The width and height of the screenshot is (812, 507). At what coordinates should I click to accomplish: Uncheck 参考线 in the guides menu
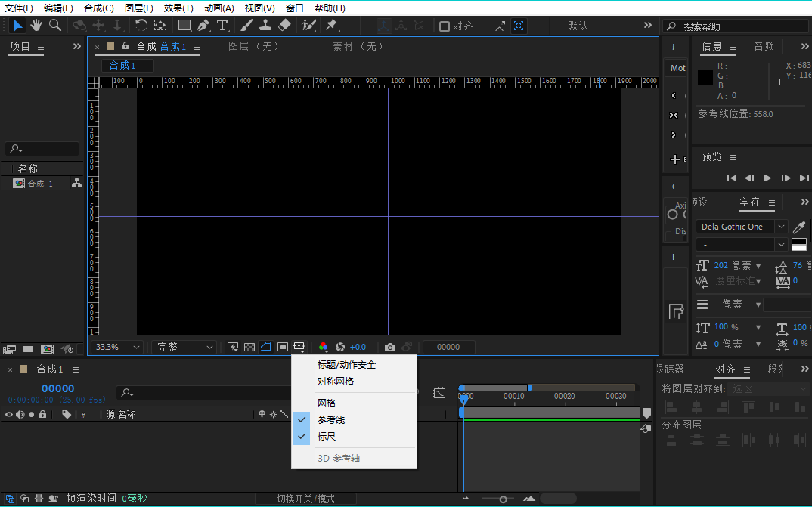[331, 419]
